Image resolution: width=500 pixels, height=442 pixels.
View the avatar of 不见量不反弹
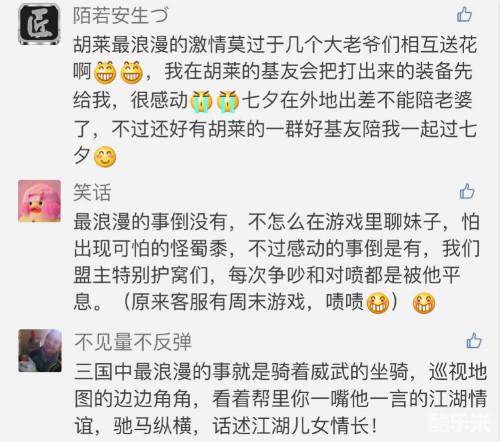coord(40,350)
